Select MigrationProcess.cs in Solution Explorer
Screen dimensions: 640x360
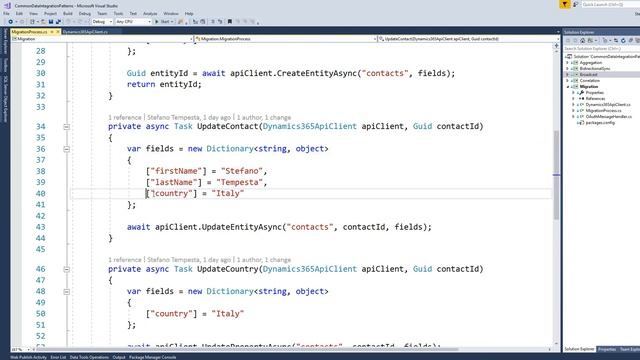(603, 111)
